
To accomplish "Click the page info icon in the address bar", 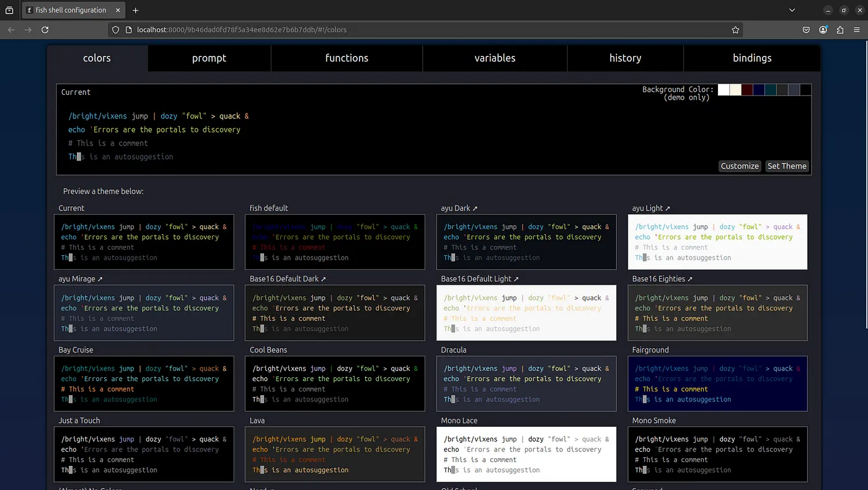I will pyautogui.click(x=128, y=30).
